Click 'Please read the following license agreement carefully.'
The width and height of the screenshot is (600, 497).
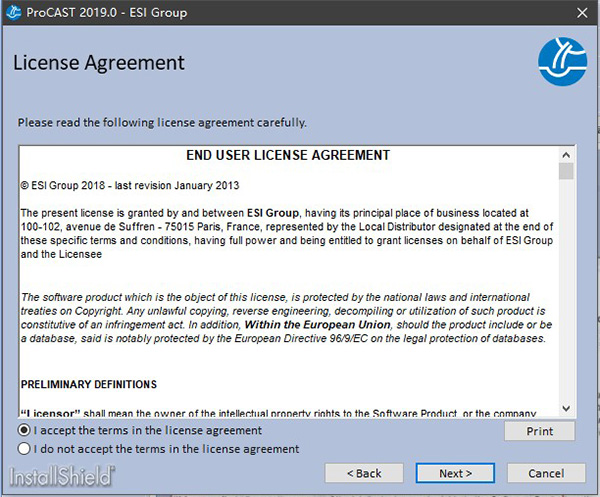click(162, 122)
